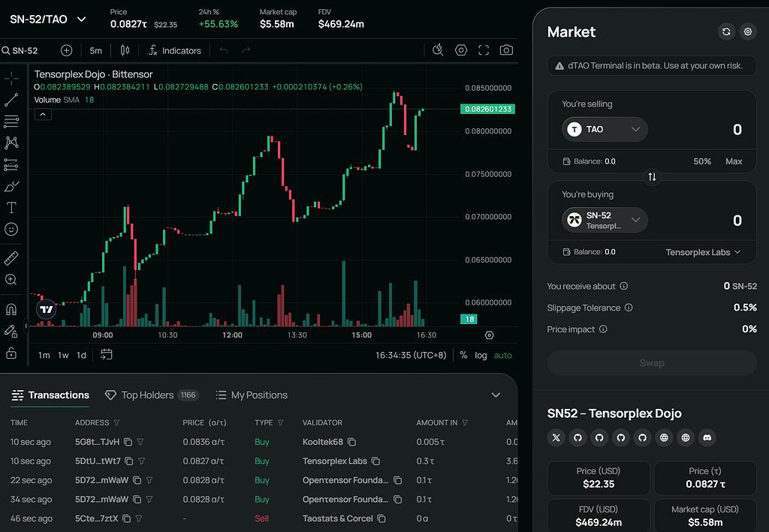
Task: Select the chart patterns drawing tool
Action: 11,143
